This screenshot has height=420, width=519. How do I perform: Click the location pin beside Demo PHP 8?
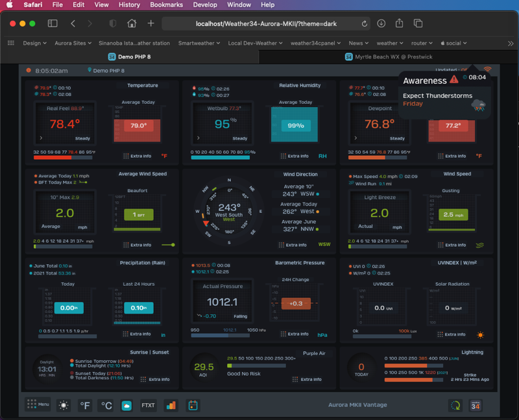click(90, 70)
